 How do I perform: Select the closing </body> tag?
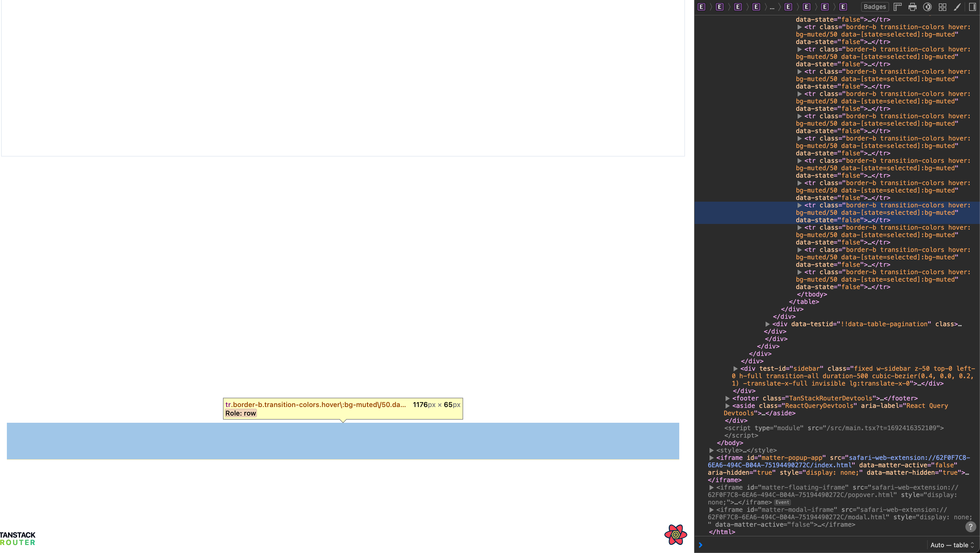coord(730,443)
